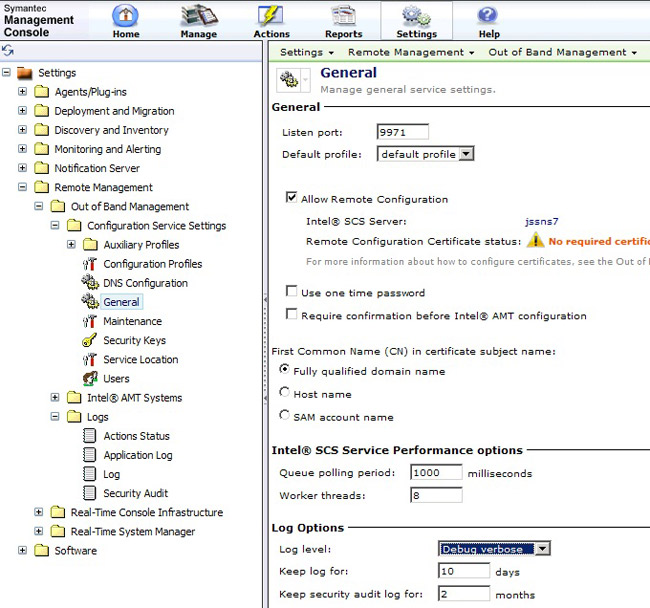Click the Security Audit document icon
The image size is (650, 608).
89,493
